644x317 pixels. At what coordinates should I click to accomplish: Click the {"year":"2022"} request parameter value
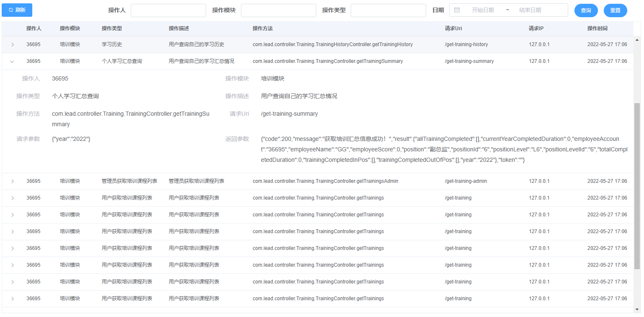pyautogui.click(x=71, y=139)
